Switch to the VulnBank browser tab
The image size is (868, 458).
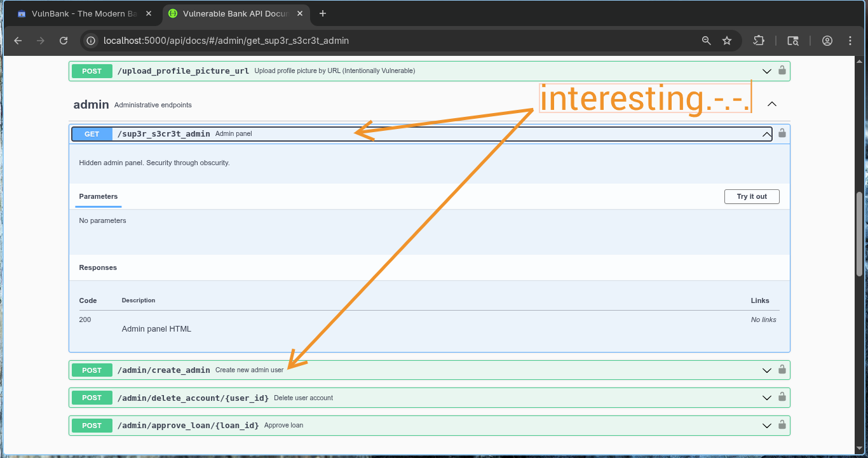click(x=85, y=14)
